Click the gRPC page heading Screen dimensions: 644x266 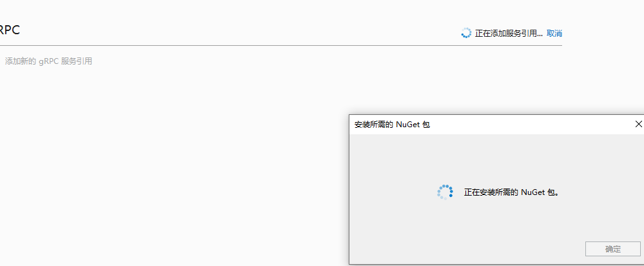click(x=10, y=30)
